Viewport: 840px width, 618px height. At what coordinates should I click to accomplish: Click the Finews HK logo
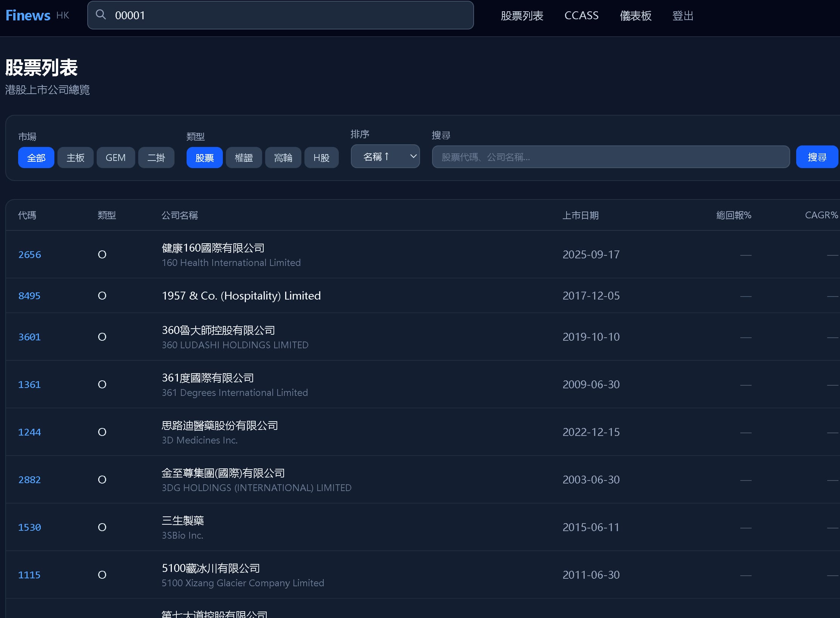(37, 15)
